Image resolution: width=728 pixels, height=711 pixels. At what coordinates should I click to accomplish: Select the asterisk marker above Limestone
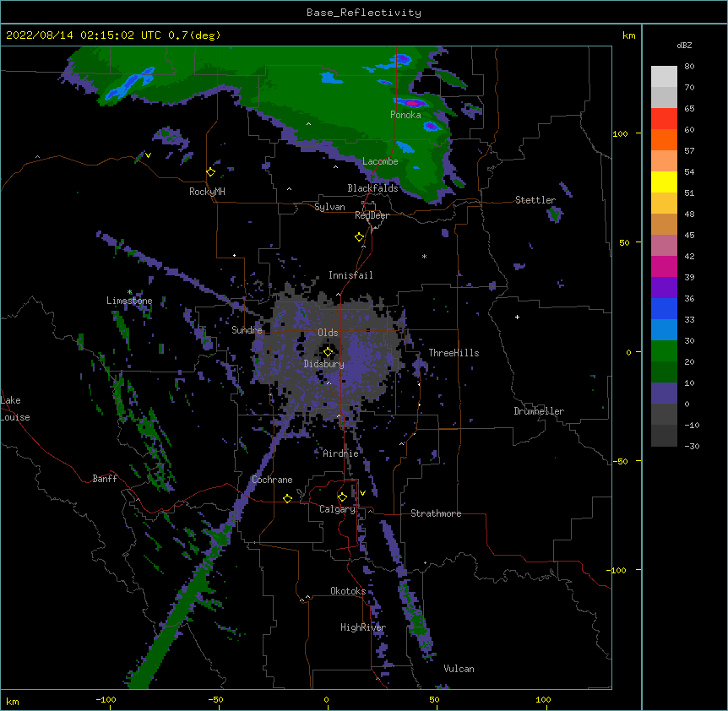(129, 292)
